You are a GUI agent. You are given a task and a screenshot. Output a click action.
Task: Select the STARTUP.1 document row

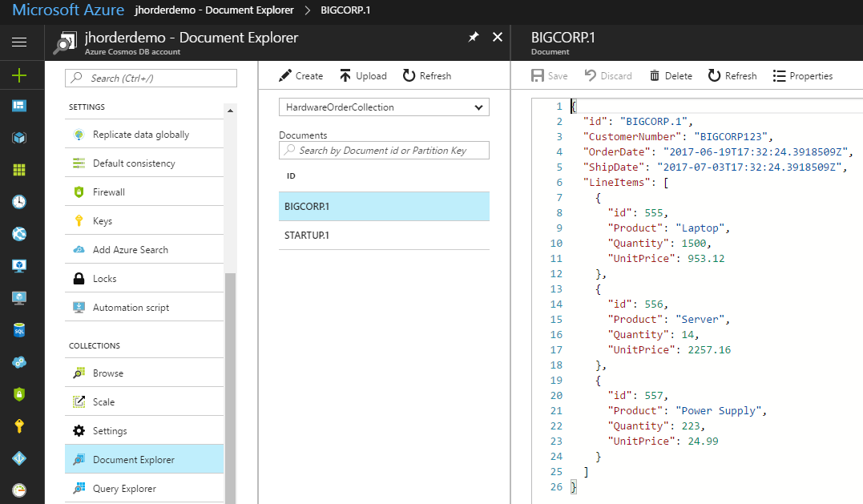coord(384,236)
